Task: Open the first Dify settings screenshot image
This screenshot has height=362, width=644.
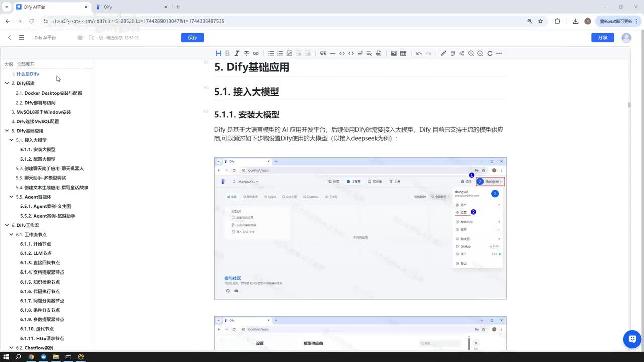Action: (x=360, y=228)
